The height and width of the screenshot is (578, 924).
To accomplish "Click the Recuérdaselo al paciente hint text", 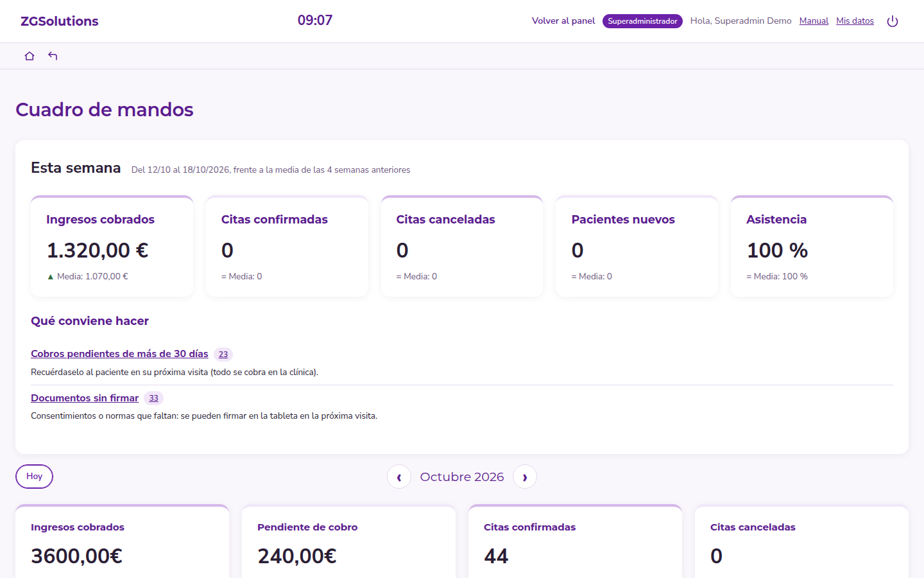I will [175, 372].
